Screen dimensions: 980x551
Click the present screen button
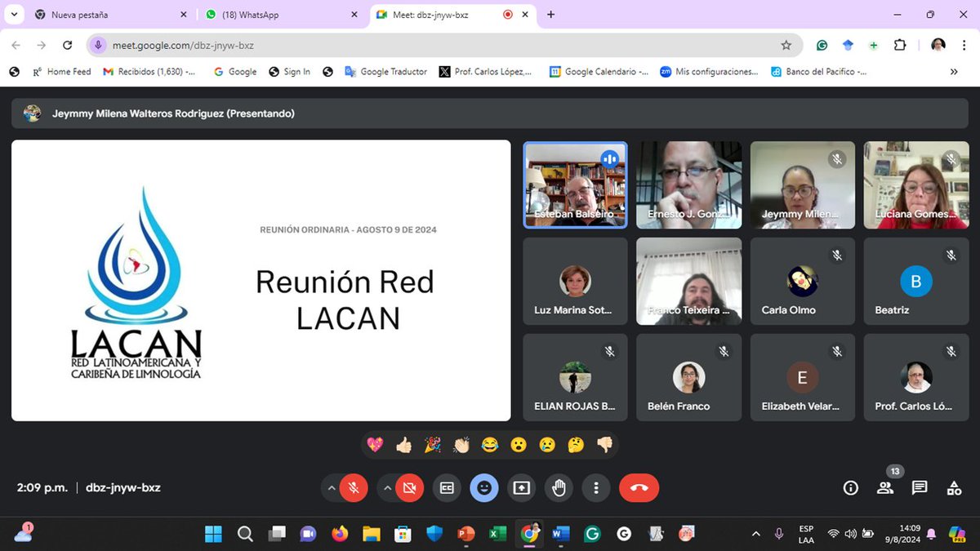[x=522, y=488]
